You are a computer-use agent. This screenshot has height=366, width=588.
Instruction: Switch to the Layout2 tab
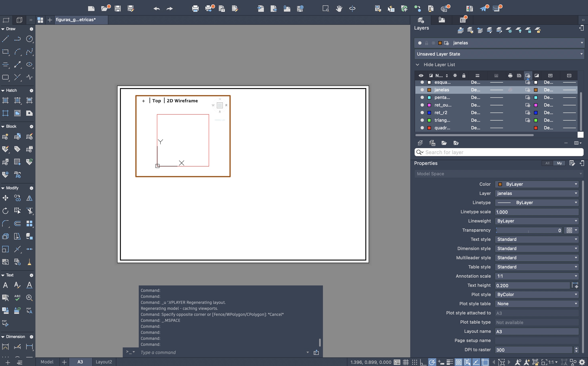point(104,362)
